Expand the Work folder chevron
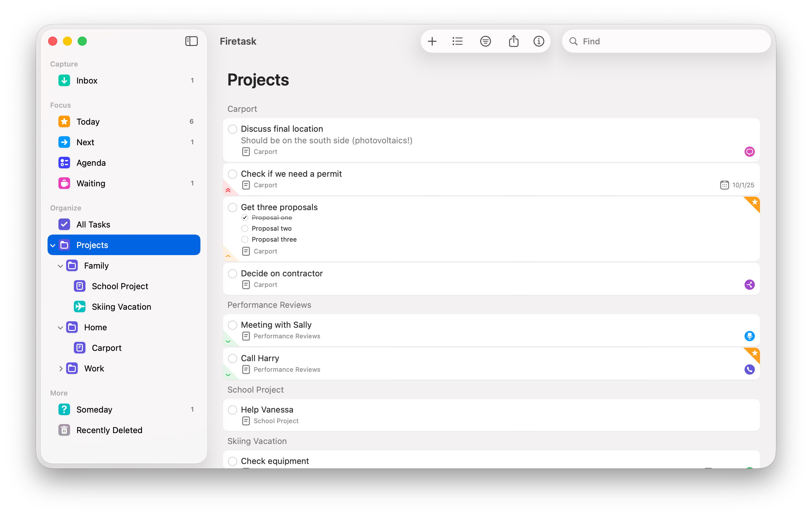 click(x=60, y=369)
